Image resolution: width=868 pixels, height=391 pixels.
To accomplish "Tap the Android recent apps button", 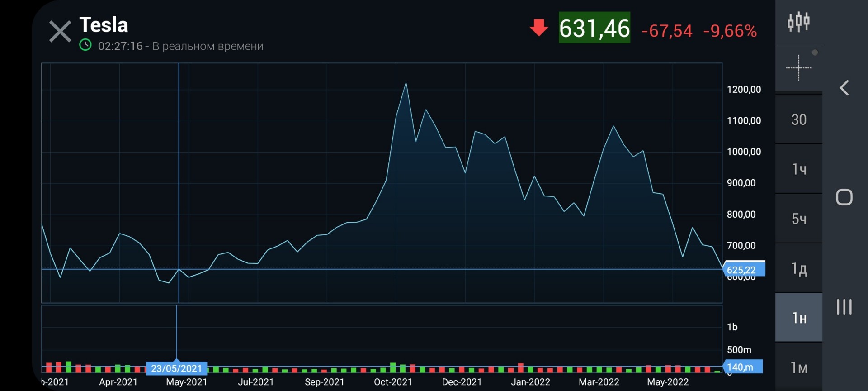I will tap(844, 307).
